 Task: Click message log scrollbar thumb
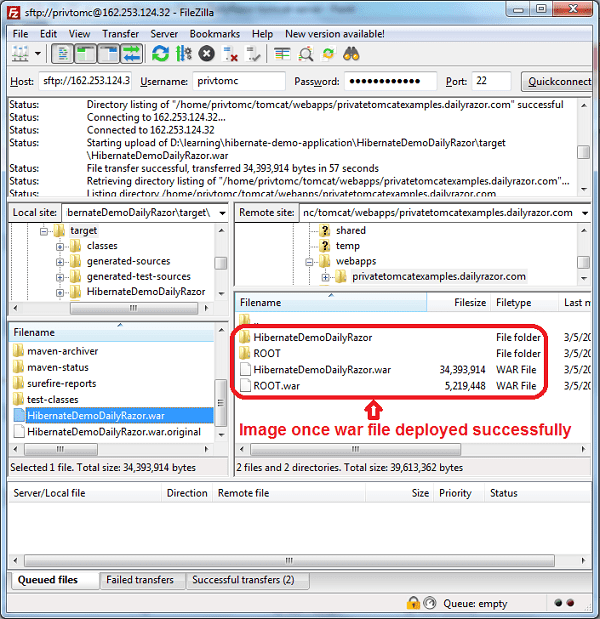tap(583, 152)
